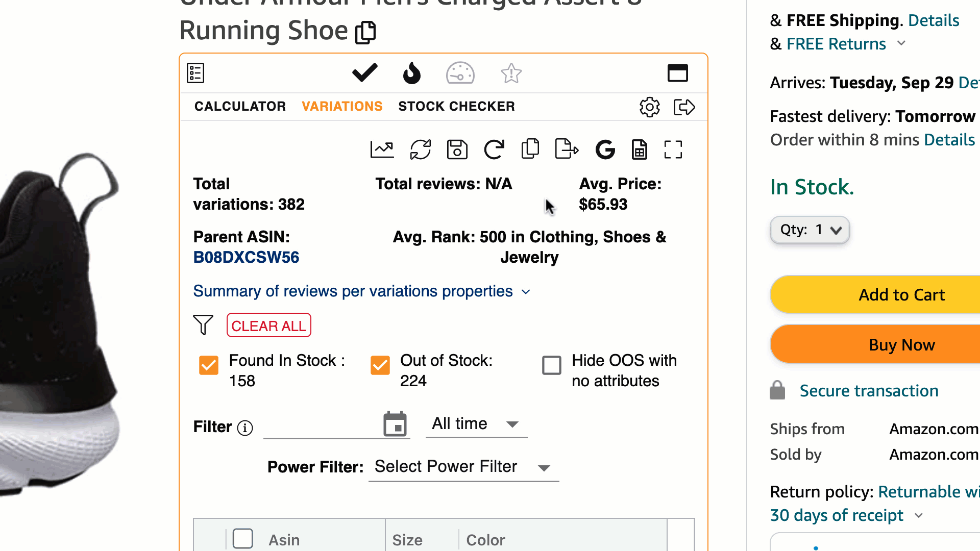Toggle Found In Stock checkbox
The image size is (980, 551).
pyautogui.click(x=209, y=365)
